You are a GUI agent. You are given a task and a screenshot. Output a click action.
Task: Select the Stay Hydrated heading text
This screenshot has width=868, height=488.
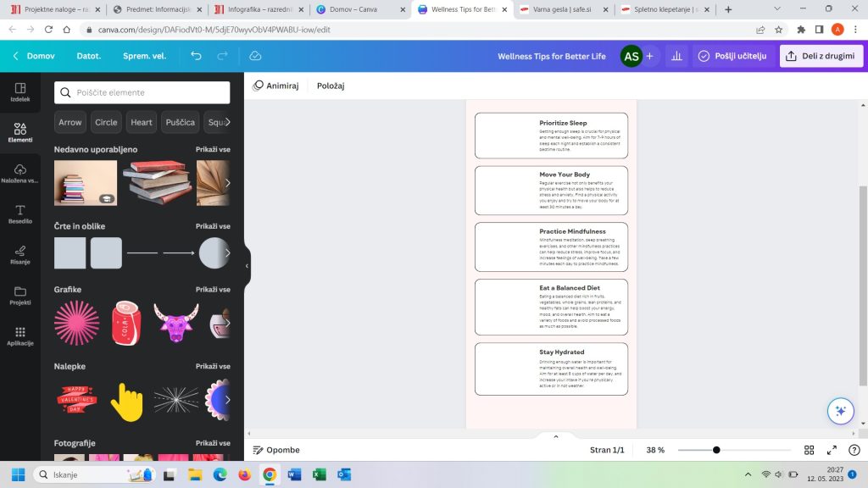coord(562,352)
